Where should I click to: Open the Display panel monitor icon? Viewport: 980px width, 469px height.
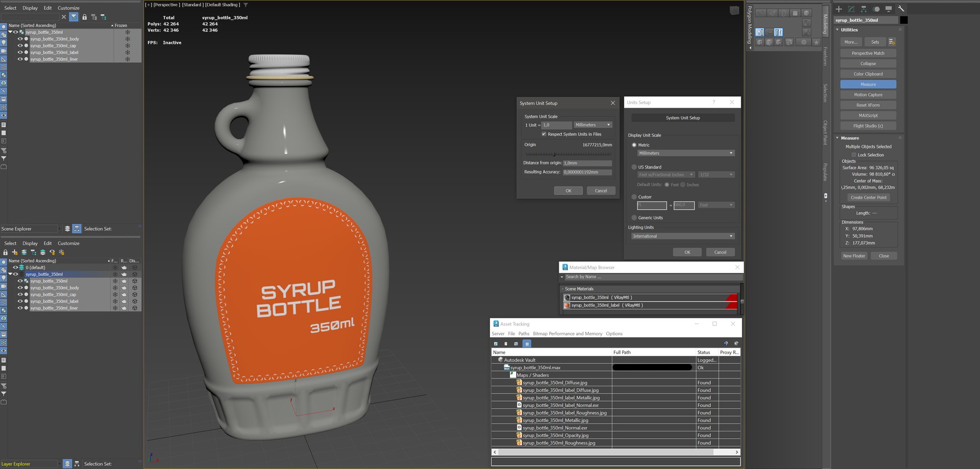(x=889, y=9)
